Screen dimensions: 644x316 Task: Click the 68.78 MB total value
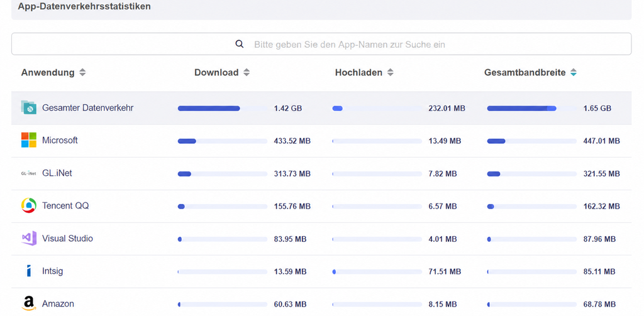pos(599,305)
